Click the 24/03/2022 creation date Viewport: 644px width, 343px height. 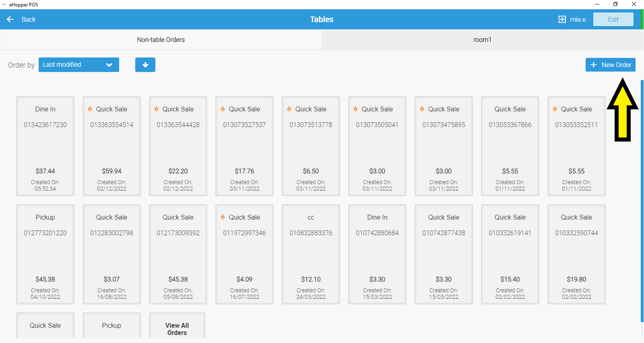(311, 297)
